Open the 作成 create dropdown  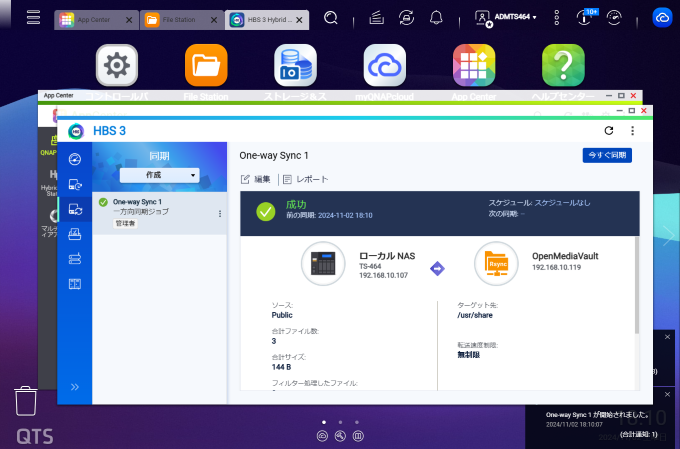160,175
